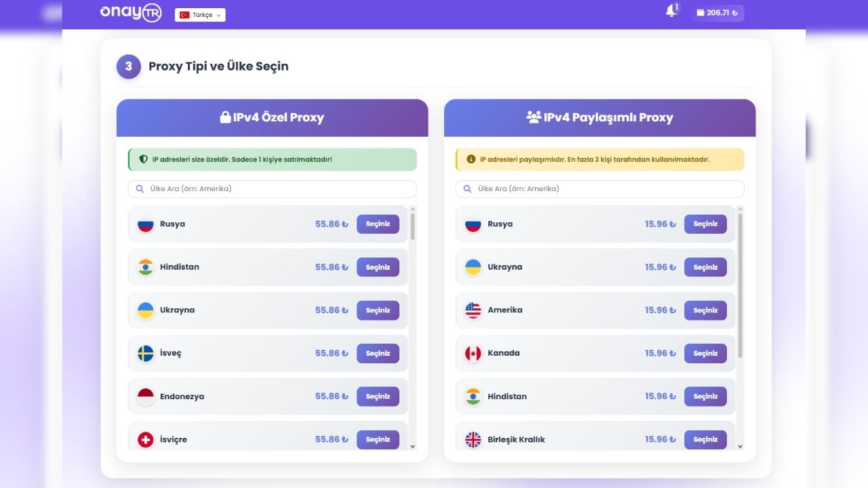This screenshot has width=868, height=488.
Task: Click the United Kingdom flag beside Birleşik Krallık
Action: pyautogui.click(x=473, y=439)
